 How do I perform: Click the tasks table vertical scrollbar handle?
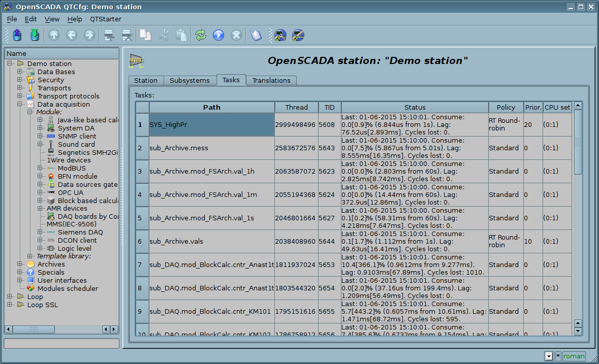pos(578,142)
